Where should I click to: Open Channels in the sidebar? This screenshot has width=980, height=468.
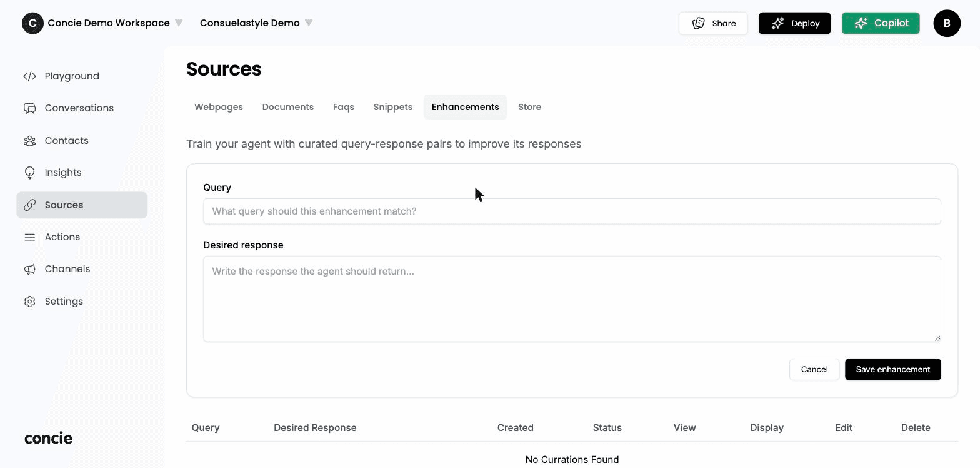pyautogui.click(x=82, y=269)
